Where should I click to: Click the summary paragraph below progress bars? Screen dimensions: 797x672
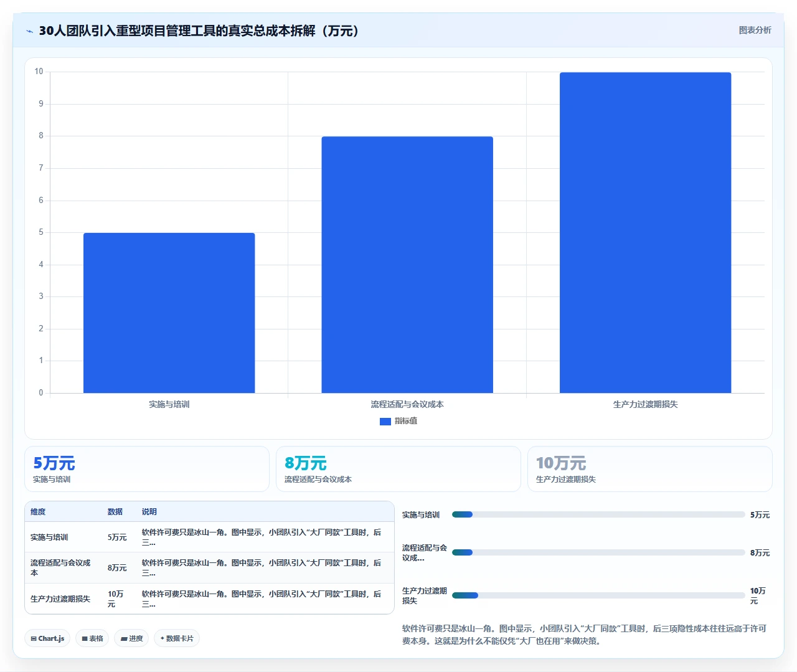click(585, 635)
